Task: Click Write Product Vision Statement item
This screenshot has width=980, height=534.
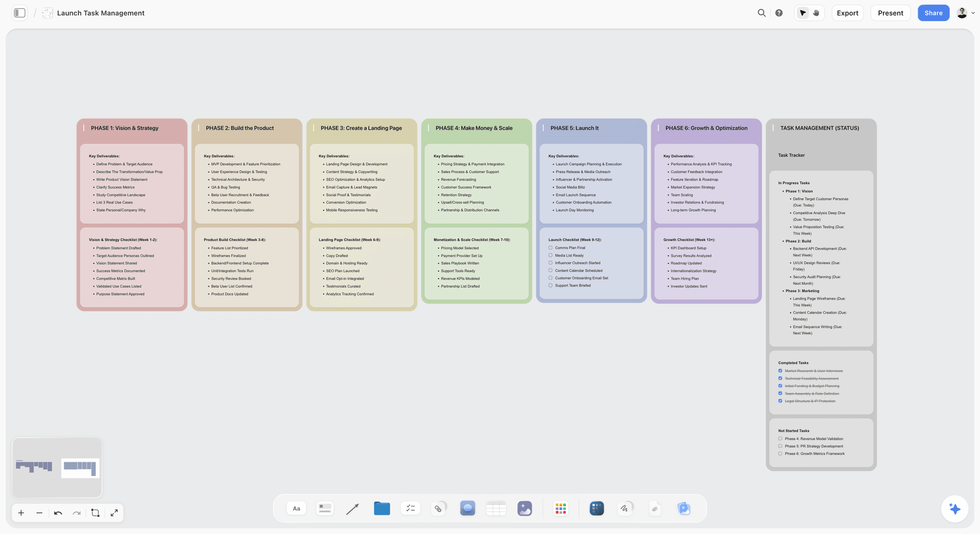Action: pos(122,179)
